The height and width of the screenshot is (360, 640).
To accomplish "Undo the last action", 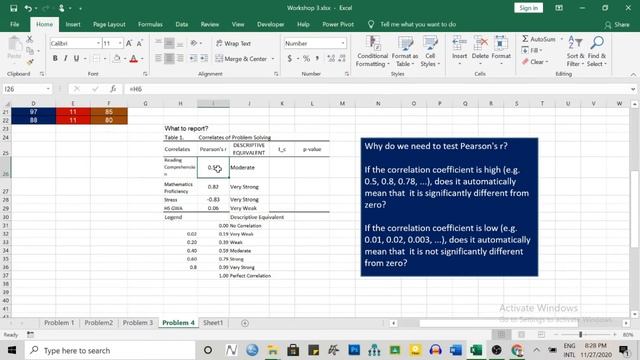I will (28, 8).
